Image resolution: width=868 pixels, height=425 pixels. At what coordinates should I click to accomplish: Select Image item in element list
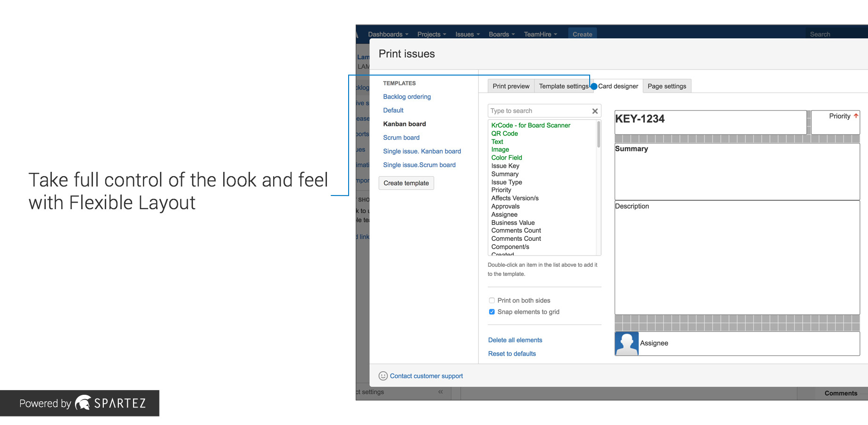500,150
